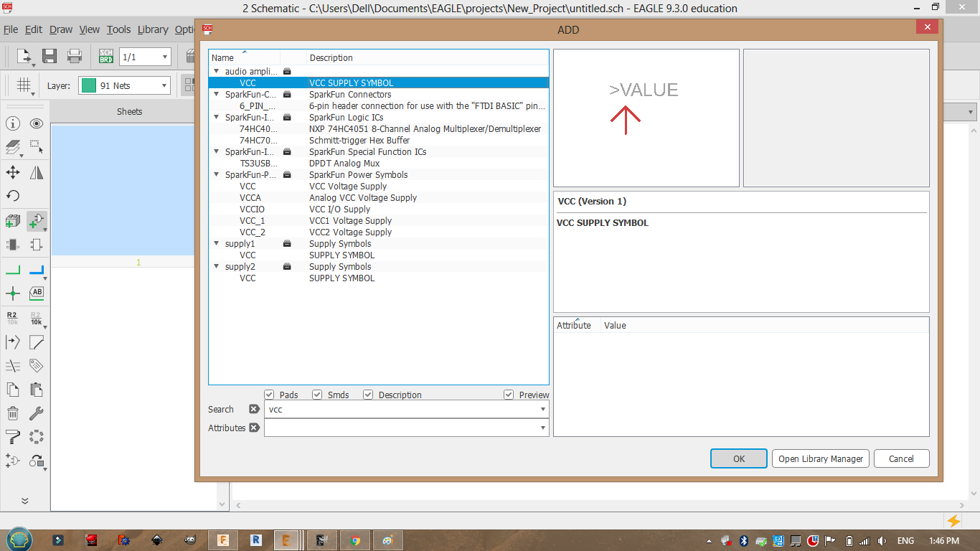980x551 pixels.
Task: Open the View menu
Action: (x=90, y=29)
